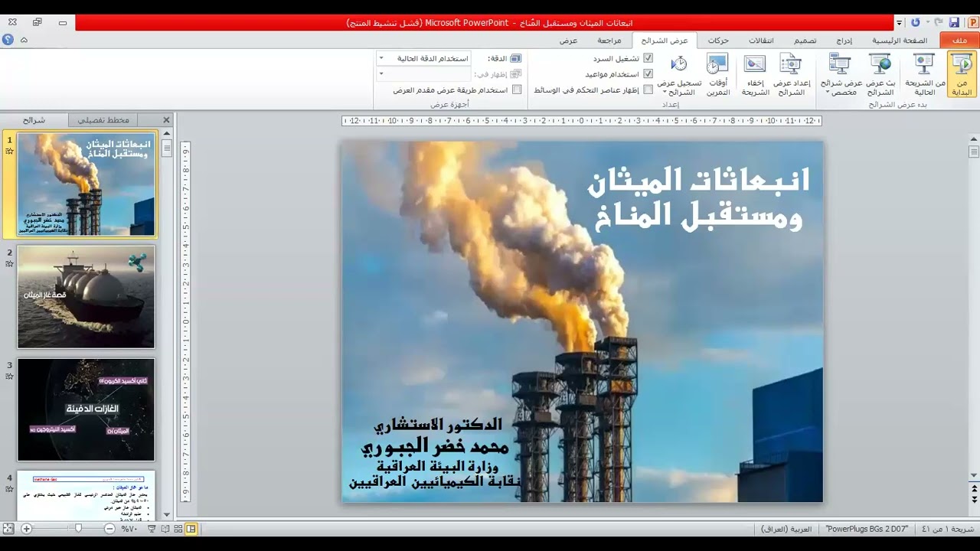The image size is (980, 551).
Task: Switch to Reading View icon
Action: coord(165,529)
